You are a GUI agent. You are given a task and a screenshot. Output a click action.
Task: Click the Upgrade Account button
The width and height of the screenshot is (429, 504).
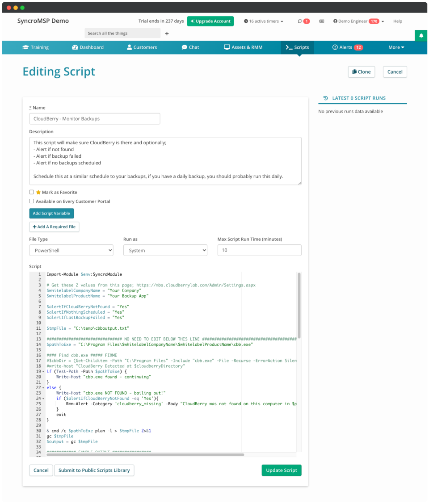point(210,21)
